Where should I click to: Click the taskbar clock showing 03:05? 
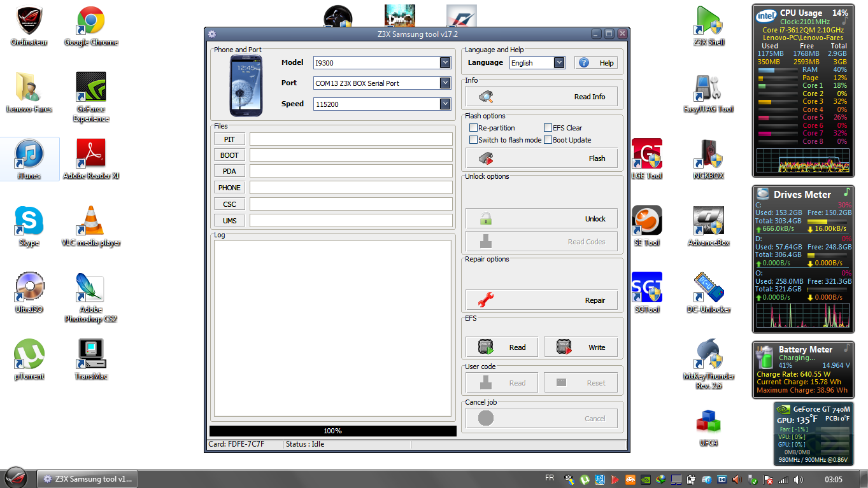834,479
